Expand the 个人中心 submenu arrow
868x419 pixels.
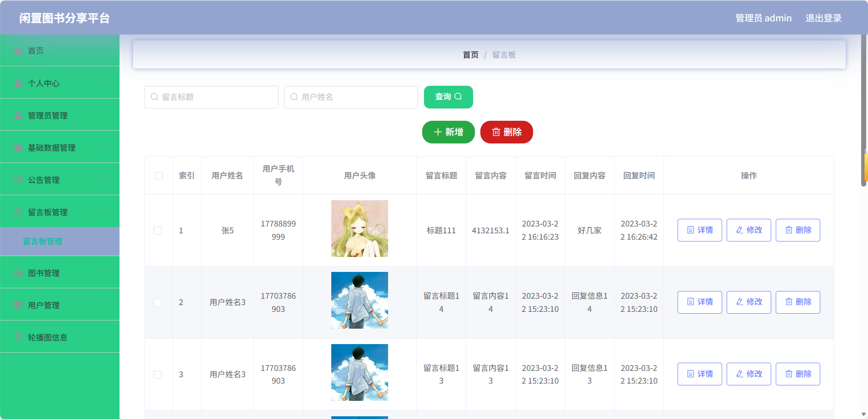(x=105, y=83)
